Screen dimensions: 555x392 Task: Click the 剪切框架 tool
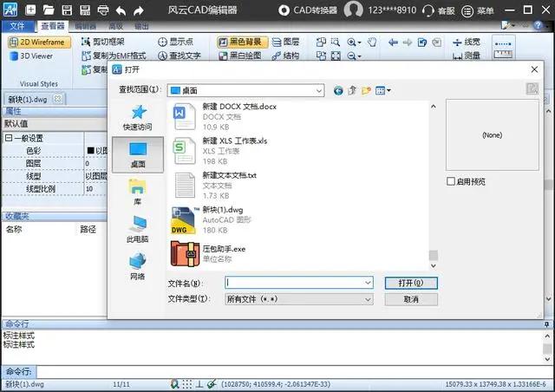pos(103,42)
